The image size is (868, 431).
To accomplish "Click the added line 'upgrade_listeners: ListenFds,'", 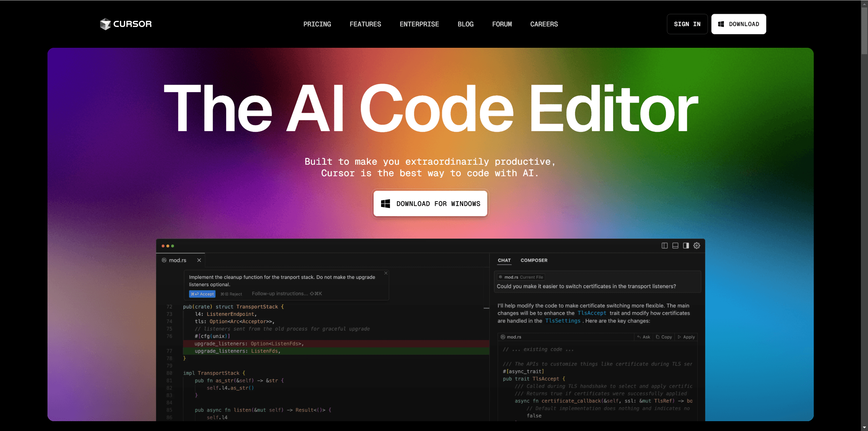I will coord(336,351).
